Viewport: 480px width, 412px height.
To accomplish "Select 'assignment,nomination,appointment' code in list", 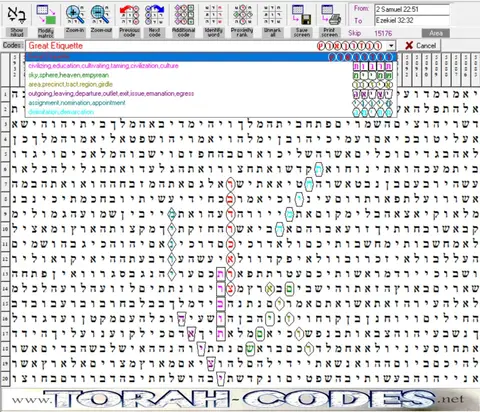I will pos(211,103).
